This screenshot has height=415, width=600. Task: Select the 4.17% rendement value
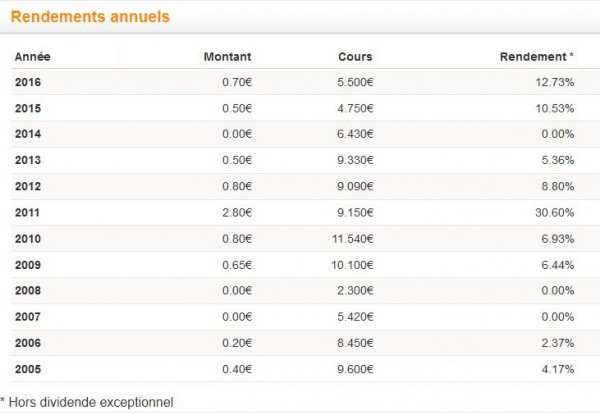[x=558, y=369]
